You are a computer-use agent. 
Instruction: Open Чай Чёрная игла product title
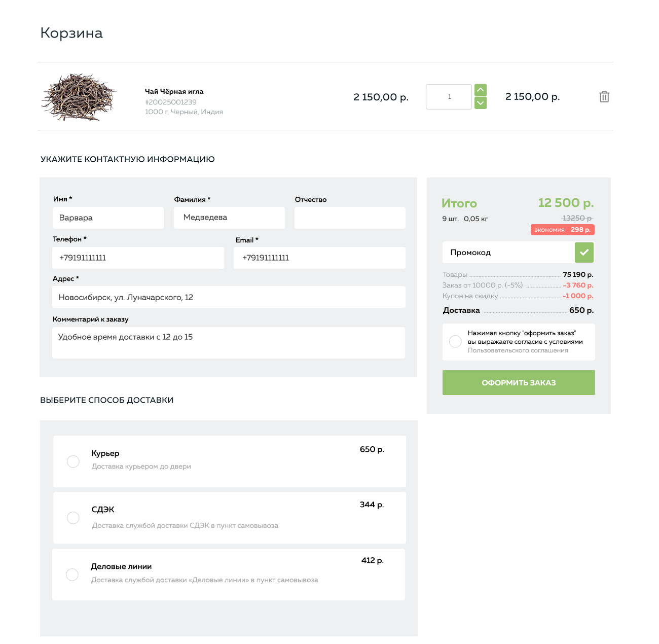pyautogui.click(x=174, y=92)
